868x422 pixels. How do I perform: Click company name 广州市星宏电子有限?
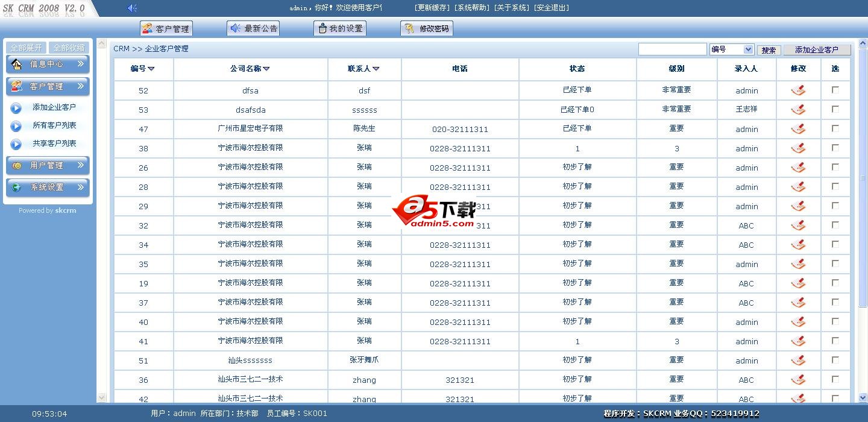(250, 128)
